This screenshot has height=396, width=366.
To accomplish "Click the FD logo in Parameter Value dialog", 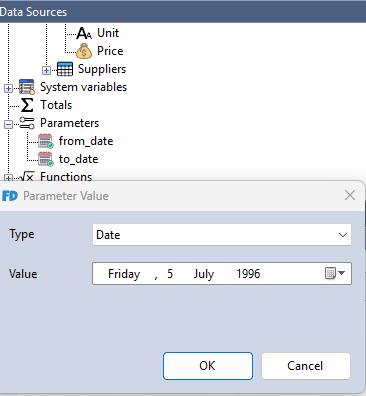I will click(10, 196).
